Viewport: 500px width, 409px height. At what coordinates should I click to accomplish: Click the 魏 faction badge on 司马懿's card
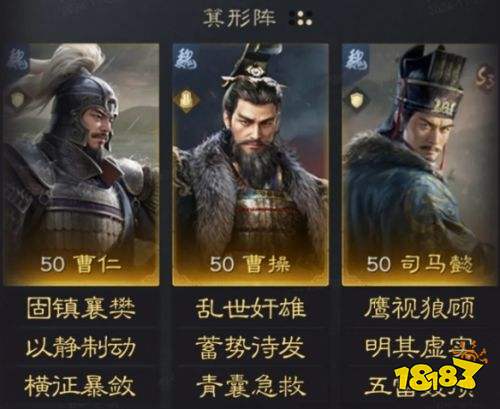357,59
